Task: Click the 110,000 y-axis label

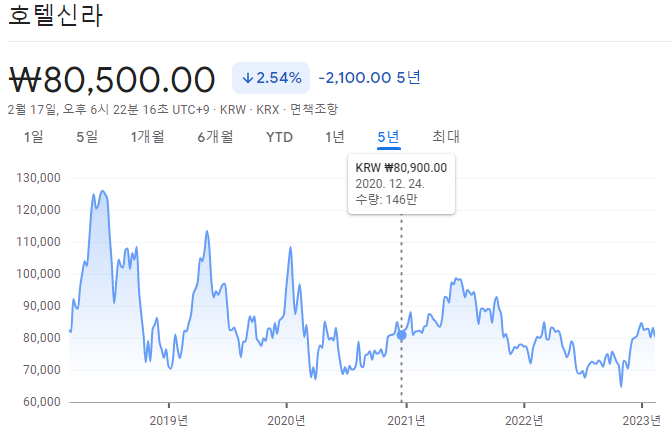Action: click(39, 242)
